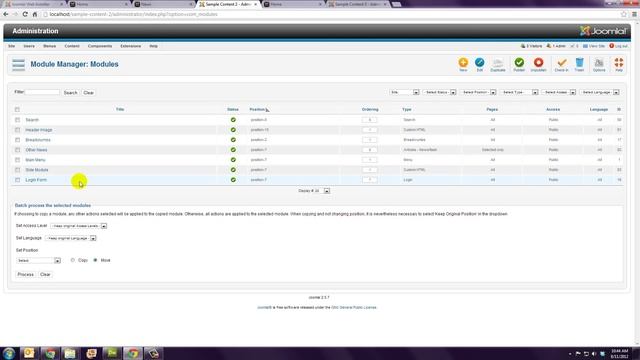Click the Joomla logo in header
640x360 pixels.
click(x=603, y=31)
